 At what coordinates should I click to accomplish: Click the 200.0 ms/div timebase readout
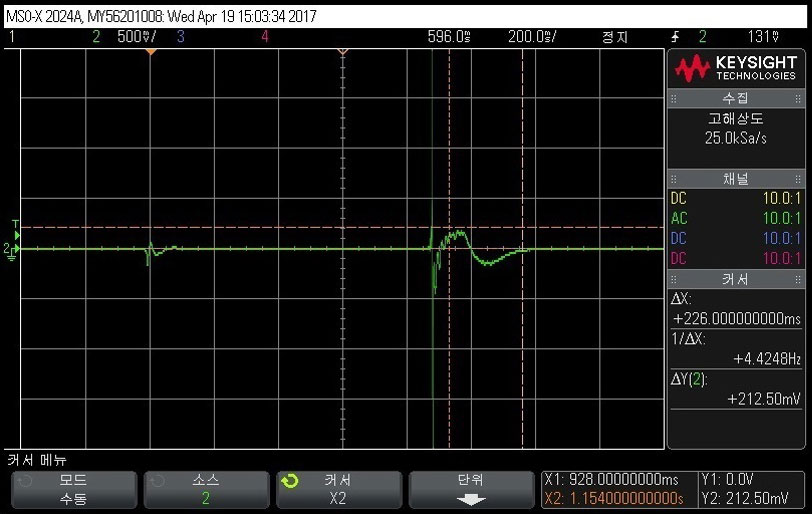[x=532, y=37]
